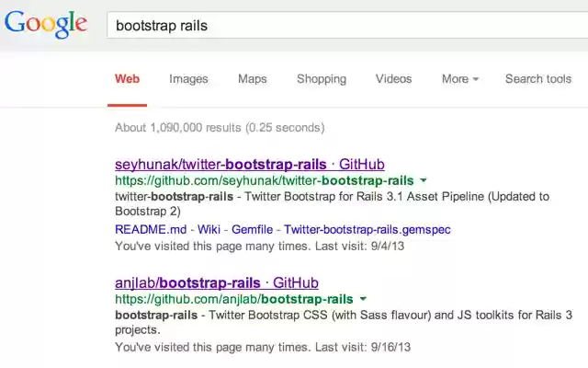Open Search tools options
The height and width of the screenshot is (368, 588).
[x=538, y=79]
